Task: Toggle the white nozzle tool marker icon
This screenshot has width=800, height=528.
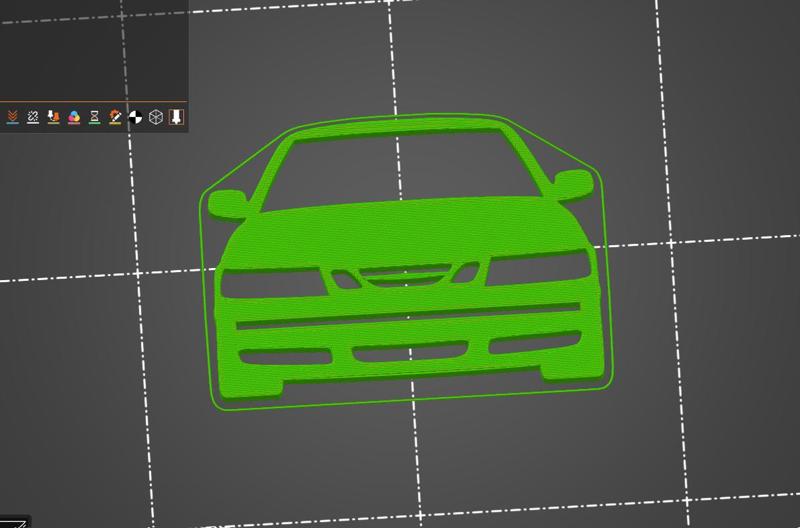Action: pos(176,117)
